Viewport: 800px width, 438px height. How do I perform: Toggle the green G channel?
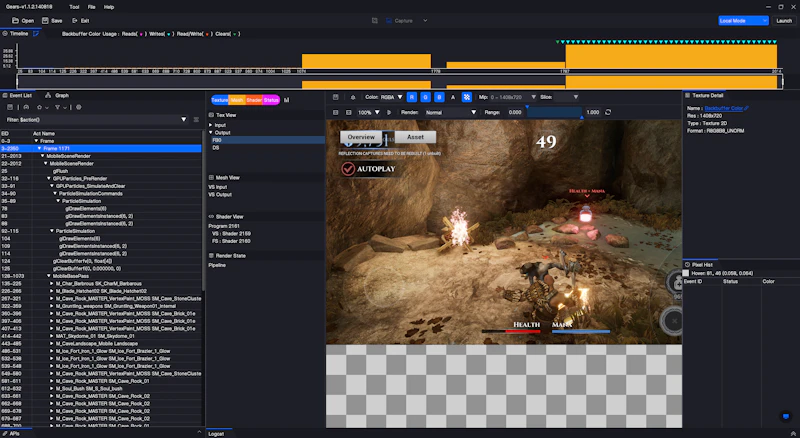click(426, 97)
